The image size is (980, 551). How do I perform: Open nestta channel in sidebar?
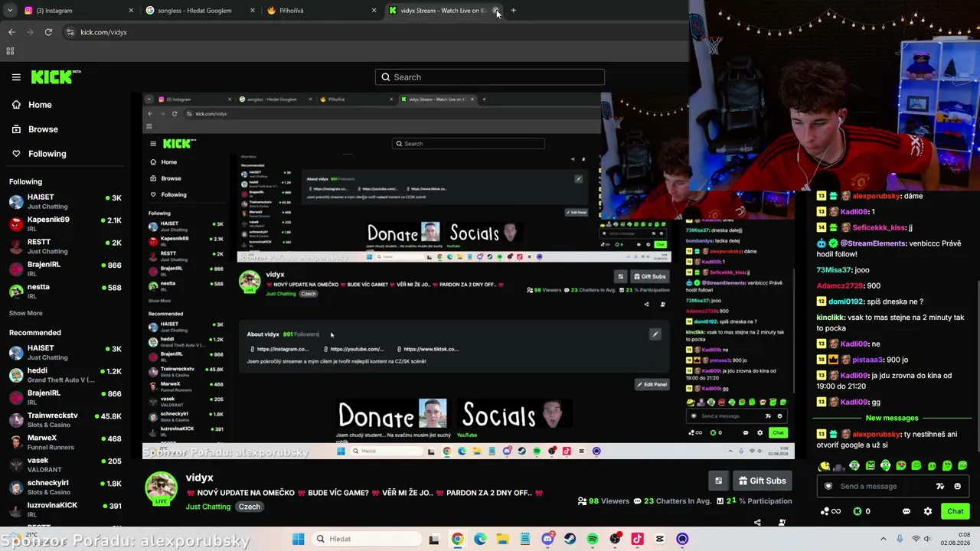[x=65, y=291]
